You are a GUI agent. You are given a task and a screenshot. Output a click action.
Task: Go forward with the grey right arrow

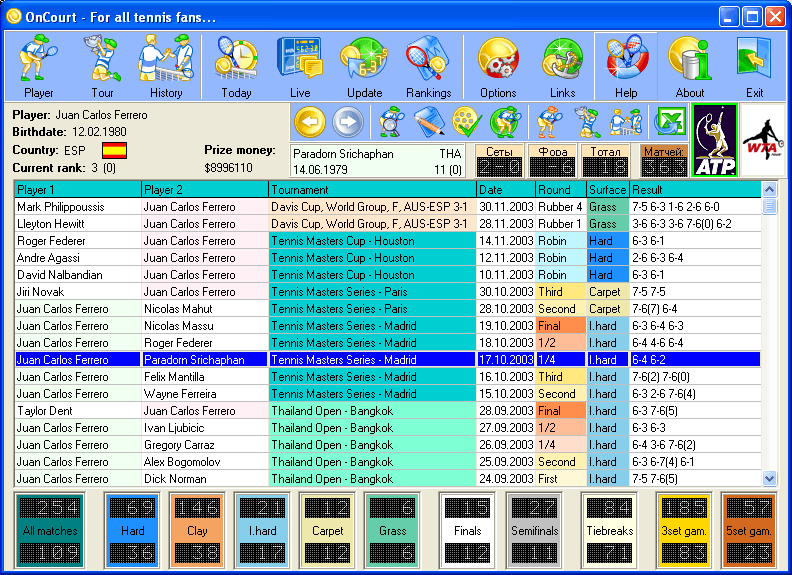coord(348,122)
